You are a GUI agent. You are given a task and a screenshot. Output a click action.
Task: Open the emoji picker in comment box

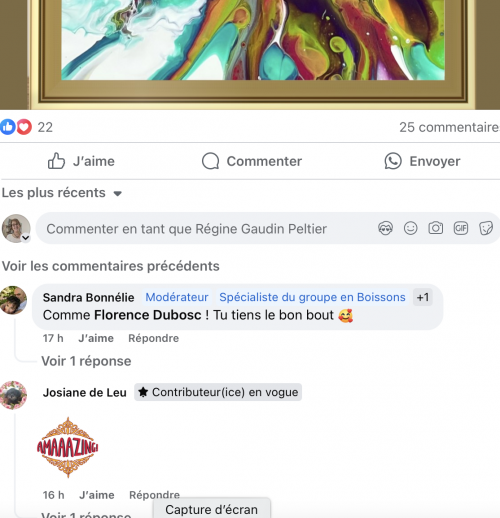pos(410,229)
